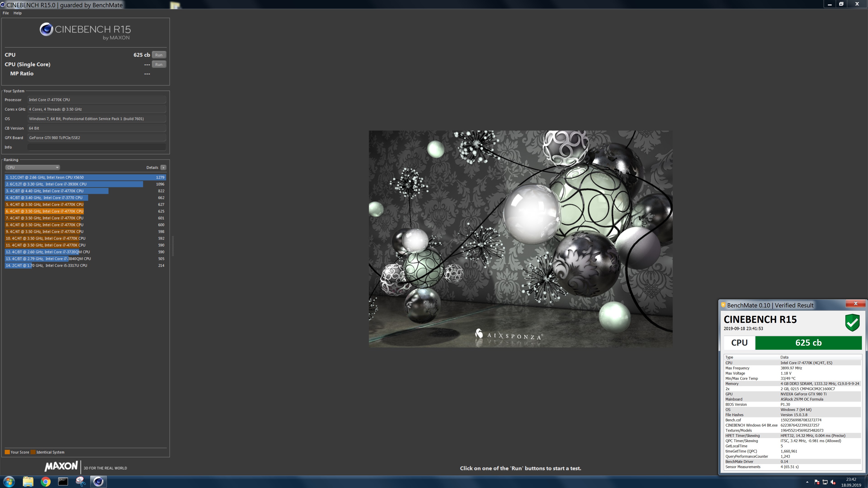Select the Min/Max Core Temp row
This screenshot has height=488, width=868.
pos(793,379)
